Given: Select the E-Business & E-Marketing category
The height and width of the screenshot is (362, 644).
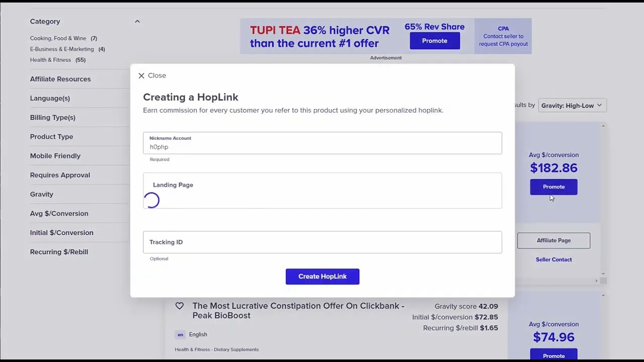Looking at the screenshot, I should tap(67, 49).
